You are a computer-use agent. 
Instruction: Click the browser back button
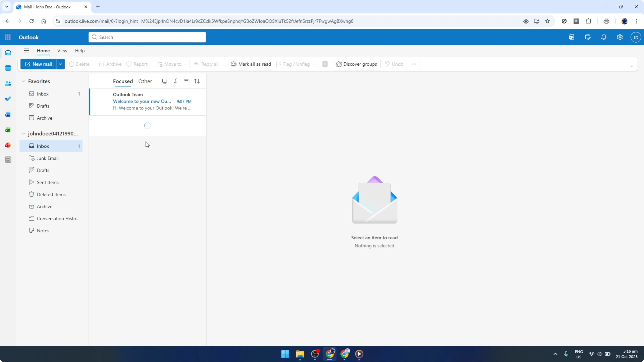[x=8, y=21]
